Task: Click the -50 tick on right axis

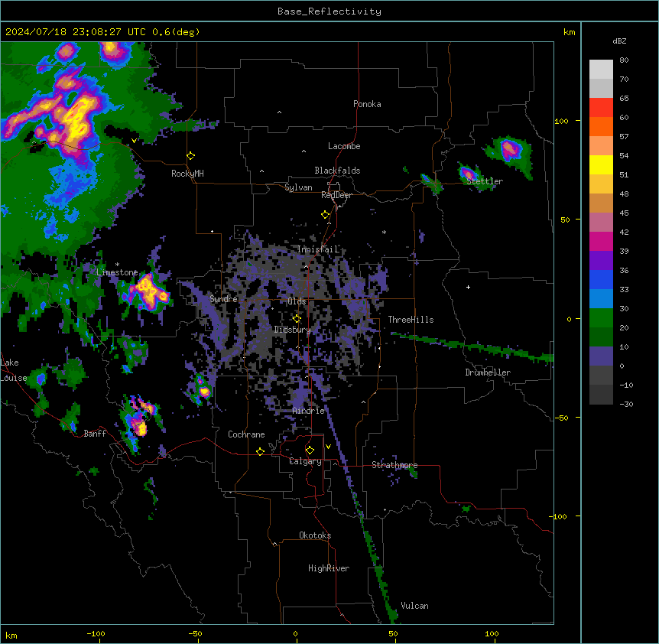Action: tap(561, 418)
